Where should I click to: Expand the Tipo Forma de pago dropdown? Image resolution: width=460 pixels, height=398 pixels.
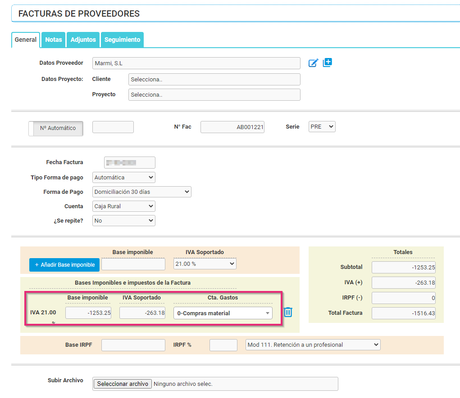pos(124,177)
